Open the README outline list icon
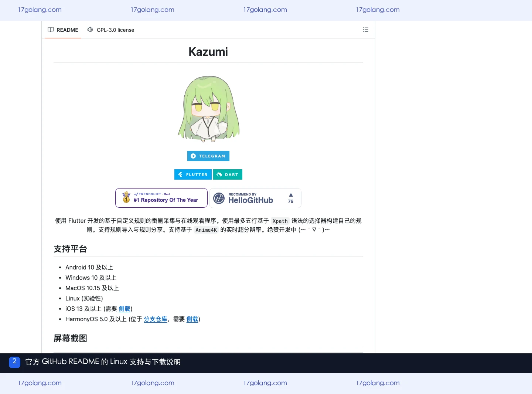Screen dimensions: 532x394 pos(366,30)
